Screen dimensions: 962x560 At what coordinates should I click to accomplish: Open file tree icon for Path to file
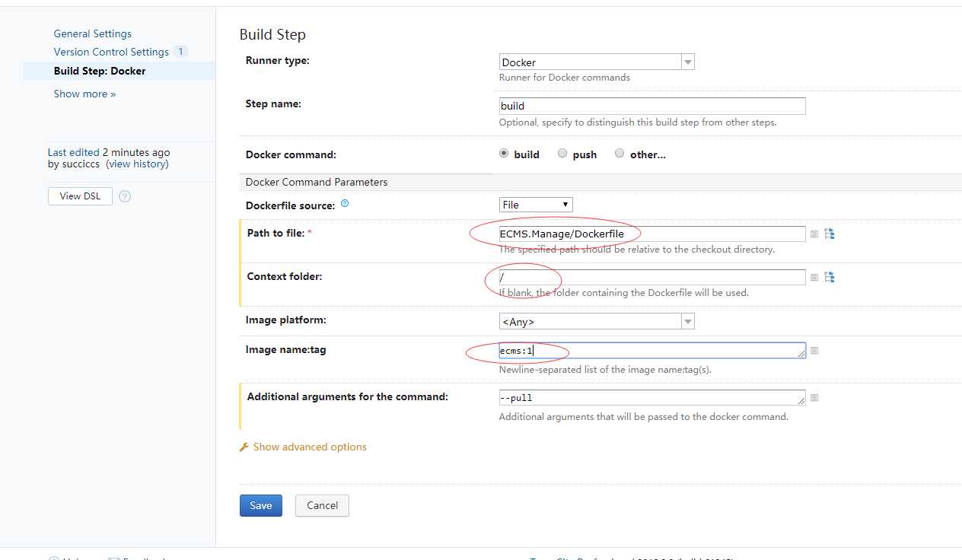pos(830,234)
